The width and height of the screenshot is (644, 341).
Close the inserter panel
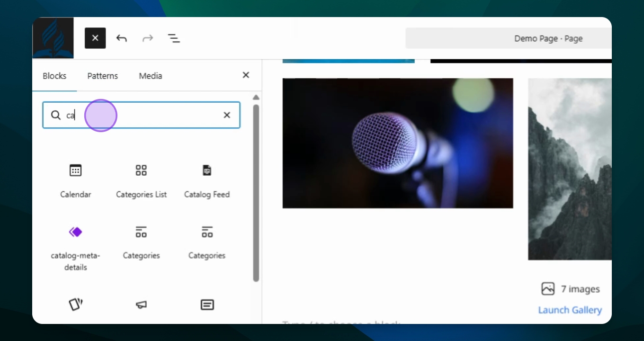point(246,75)
